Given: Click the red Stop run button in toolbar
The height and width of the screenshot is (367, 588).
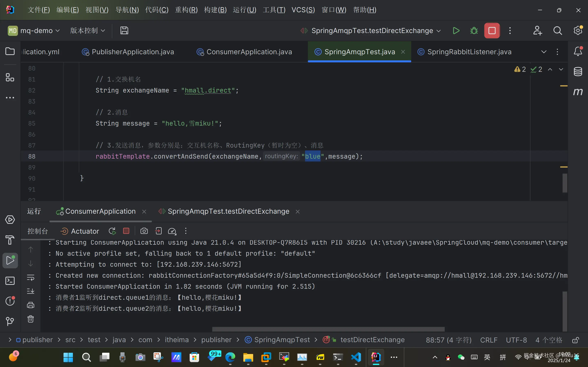Looking at the screenshot, I should (492, 31).
